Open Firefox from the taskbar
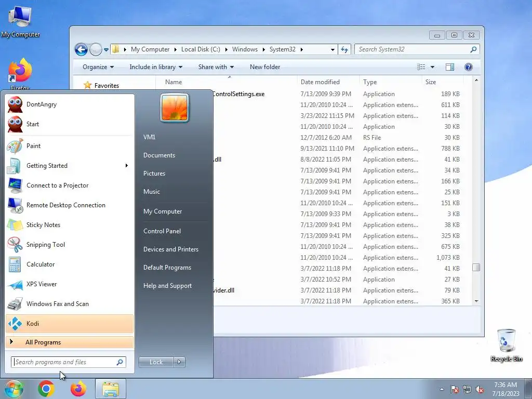 pyautogui.click(x=78, y=389)
